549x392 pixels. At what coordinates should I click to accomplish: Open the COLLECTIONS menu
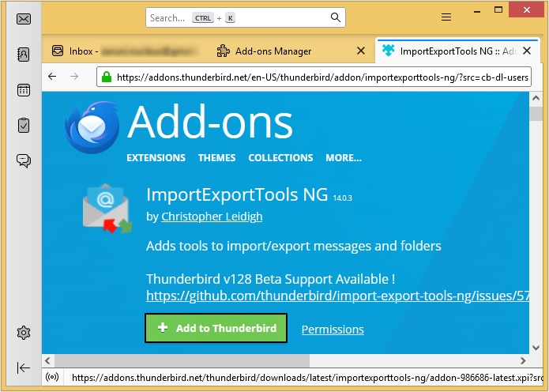coord(280,158)
